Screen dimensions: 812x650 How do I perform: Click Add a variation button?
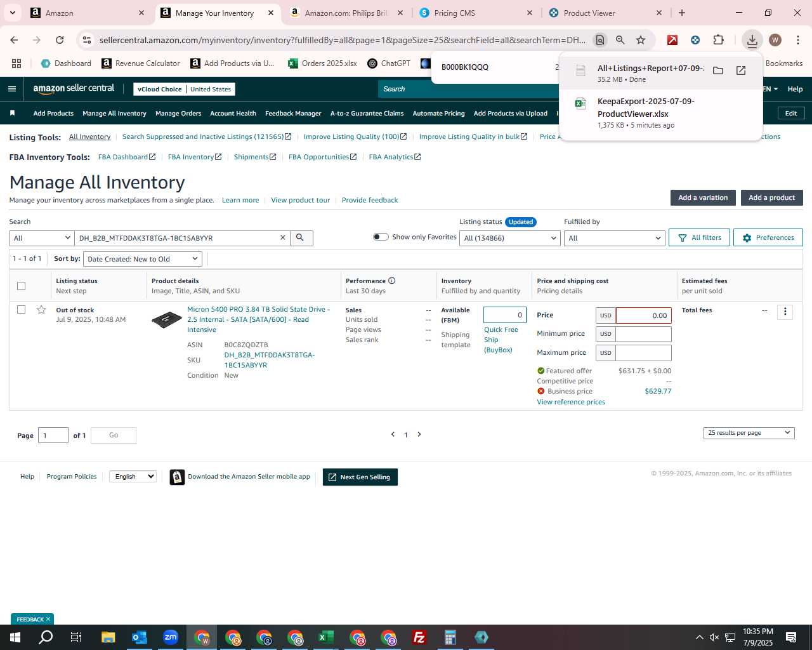pyautogui.click(x=703, y=197)
